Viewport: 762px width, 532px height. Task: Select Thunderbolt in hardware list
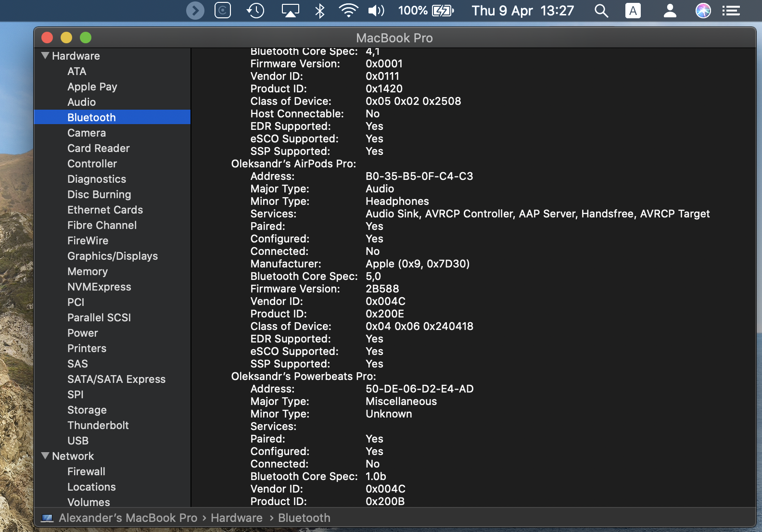[x=98, y=425]
